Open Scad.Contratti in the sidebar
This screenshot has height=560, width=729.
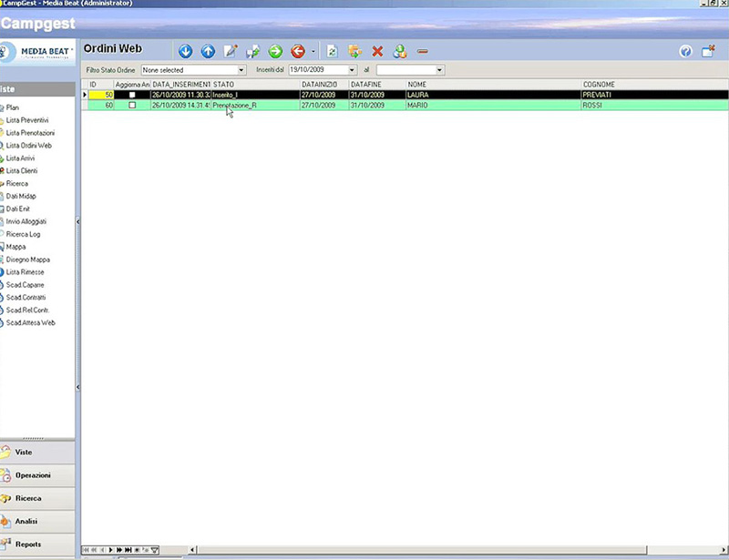tap(26, 298)
